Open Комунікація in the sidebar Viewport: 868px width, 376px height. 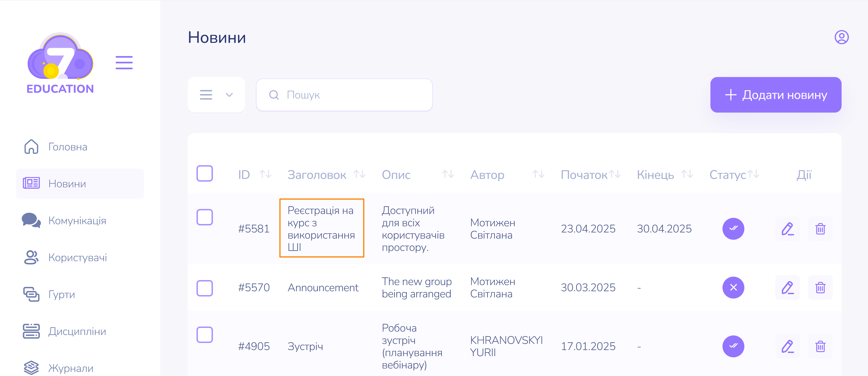click(x=77, y=221)
